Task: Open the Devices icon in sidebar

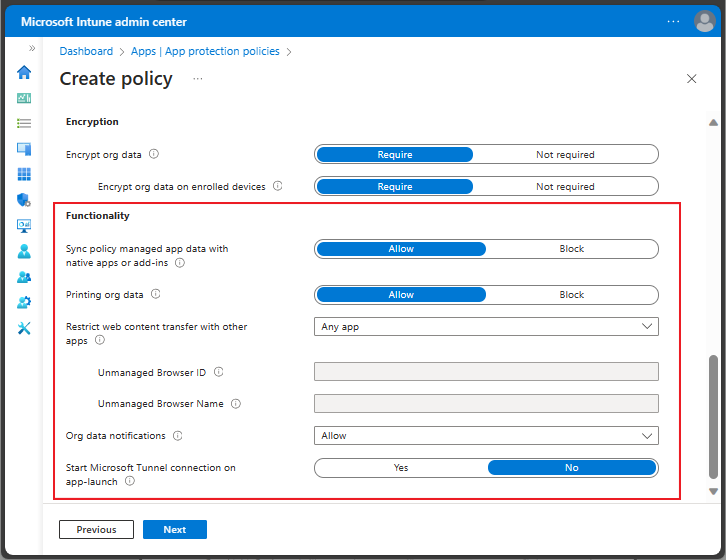Action: (x=24, y=149)
